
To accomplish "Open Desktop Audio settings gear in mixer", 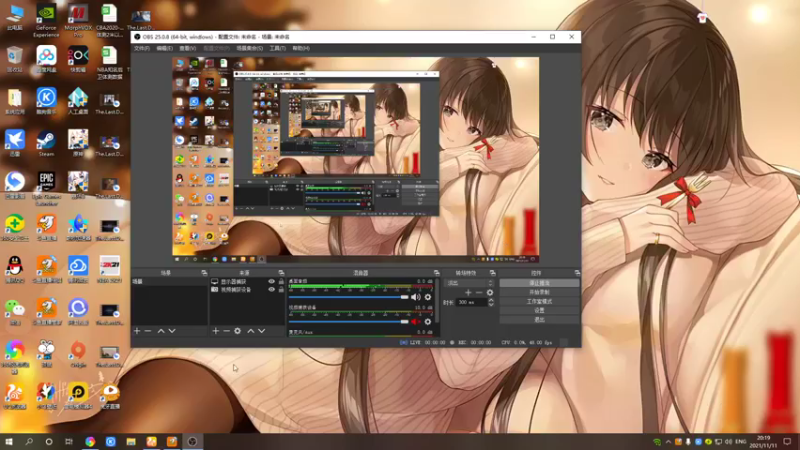I will pos(428,297).
